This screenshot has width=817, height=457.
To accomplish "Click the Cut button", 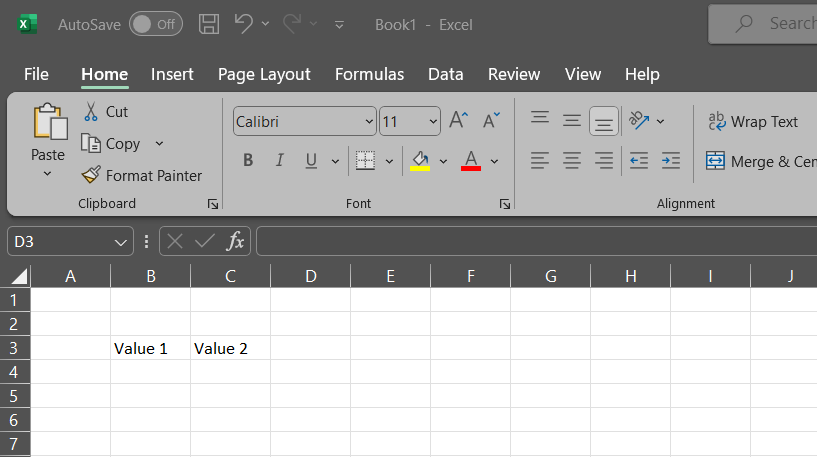I will click(106, 112).
